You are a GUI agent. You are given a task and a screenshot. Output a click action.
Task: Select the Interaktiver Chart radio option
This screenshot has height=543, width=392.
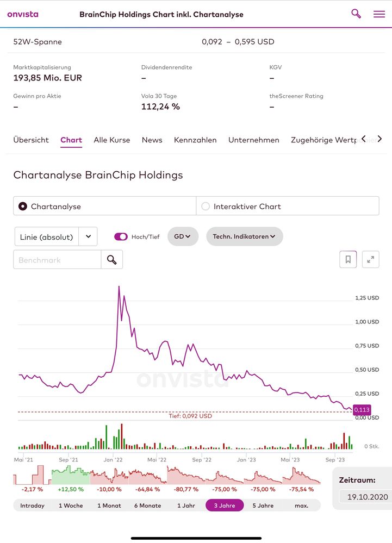(x=288, y=207)
